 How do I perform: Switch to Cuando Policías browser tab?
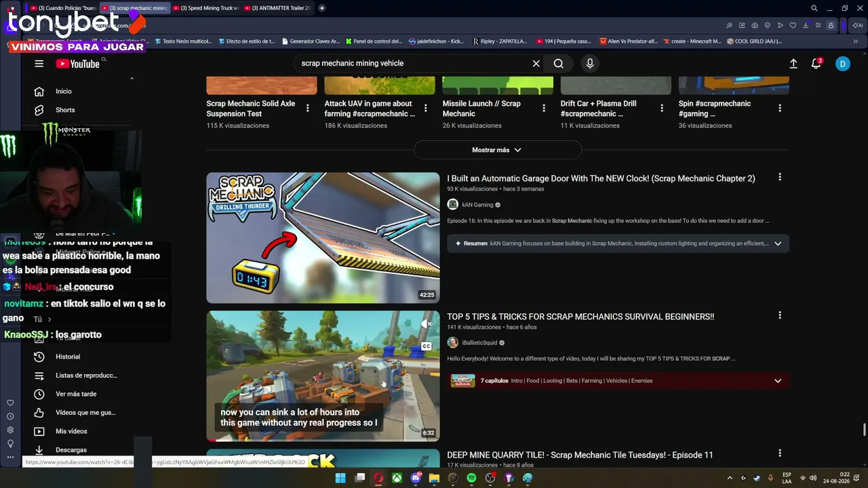coord(64,8)
